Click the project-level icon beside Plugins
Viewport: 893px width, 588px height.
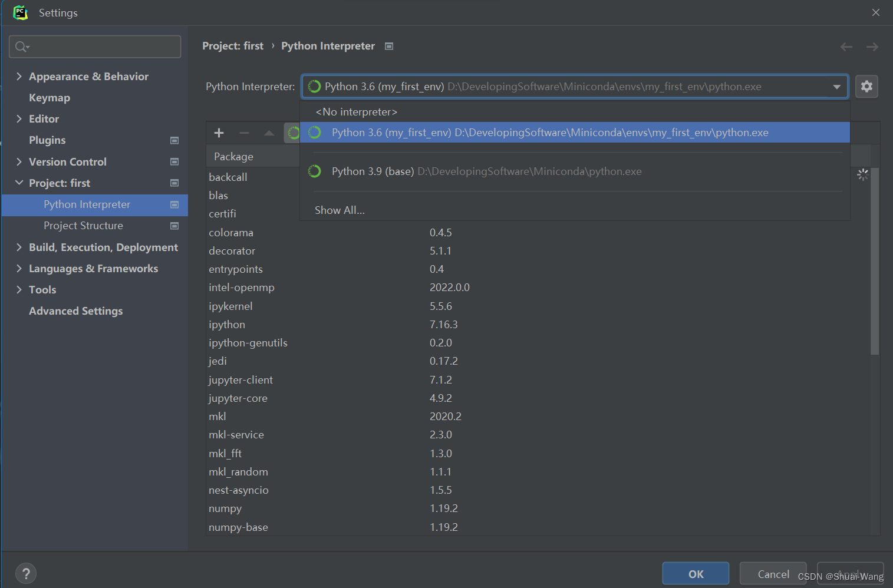coord(174,140)
